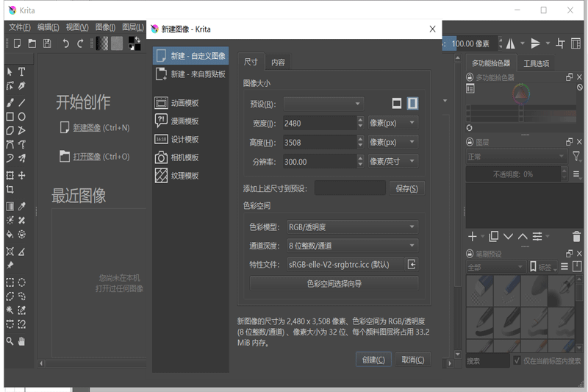The image size is (588, 392).
Task: Click the add layer plus icon
Action: (x=472, y=236)
